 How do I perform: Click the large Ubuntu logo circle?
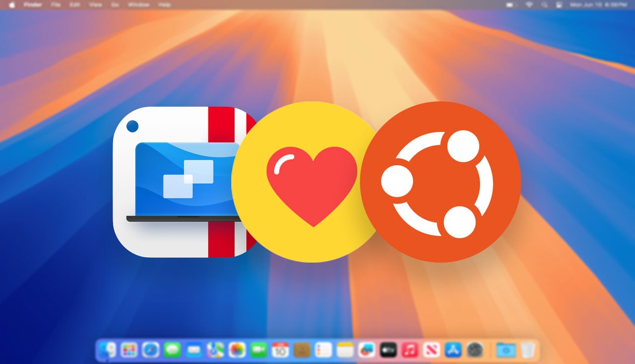(441, 182)
